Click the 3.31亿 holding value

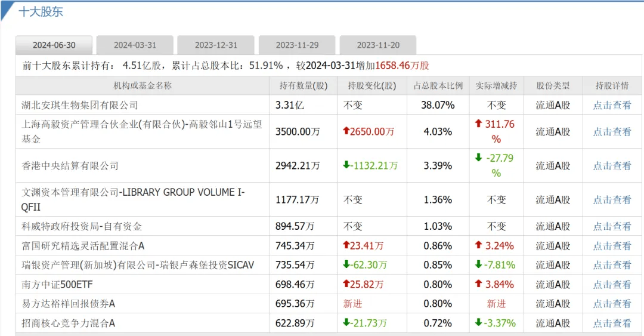[290, 105]
